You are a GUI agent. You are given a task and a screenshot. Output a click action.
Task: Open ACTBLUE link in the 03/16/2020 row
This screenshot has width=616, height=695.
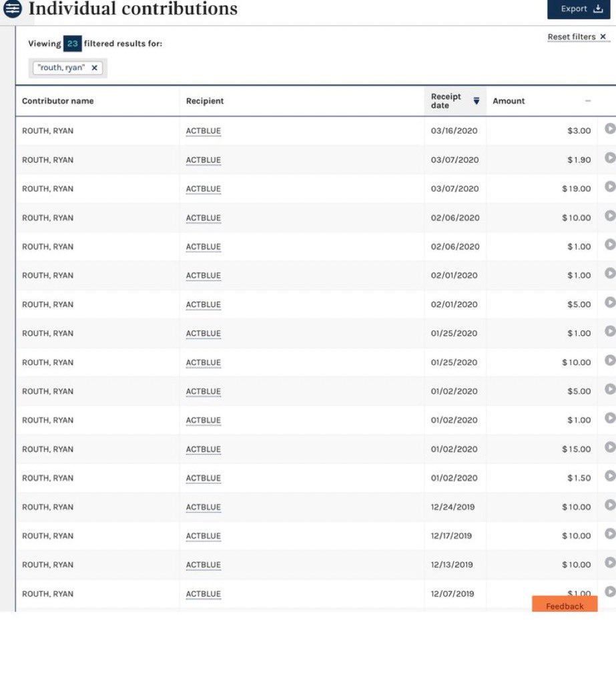[204, 131]
